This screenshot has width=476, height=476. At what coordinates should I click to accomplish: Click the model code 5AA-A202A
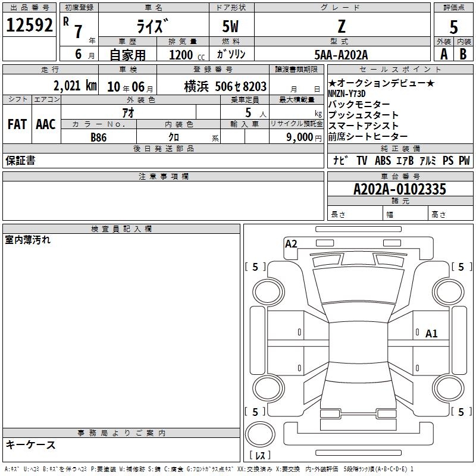(341, 55)
